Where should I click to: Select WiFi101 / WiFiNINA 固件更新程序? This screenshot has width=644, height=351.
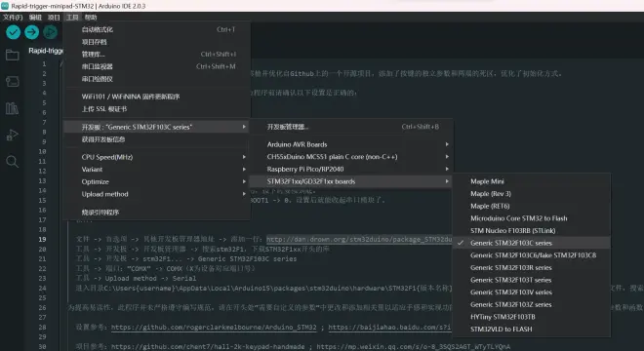click(x=157, y=97)
